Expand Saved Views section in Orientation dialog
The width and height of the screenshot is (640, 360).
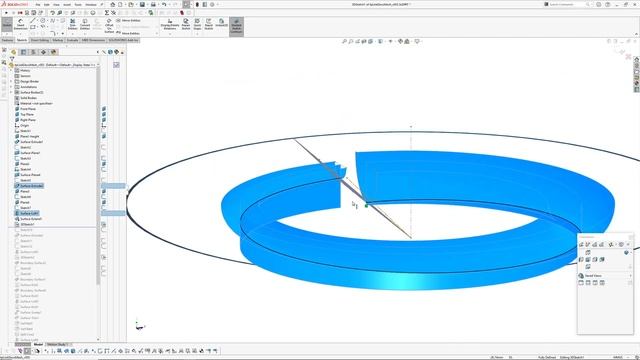tap(631, 276)
